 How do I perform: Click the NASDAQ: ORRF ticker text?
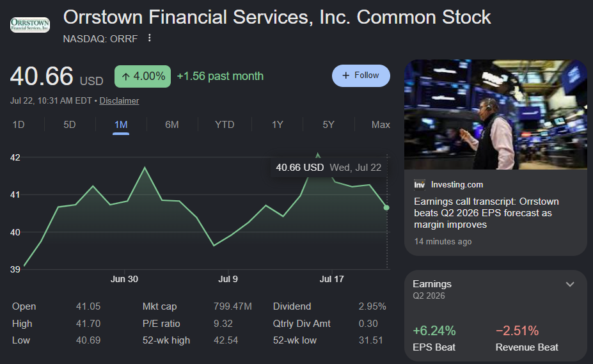(100, 38)
